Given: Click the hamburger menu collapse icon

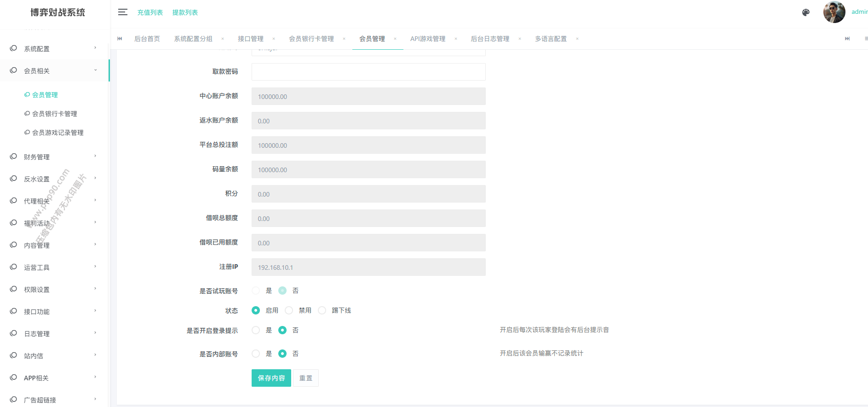Looking at the screenshot, I should tap(122, 12).
